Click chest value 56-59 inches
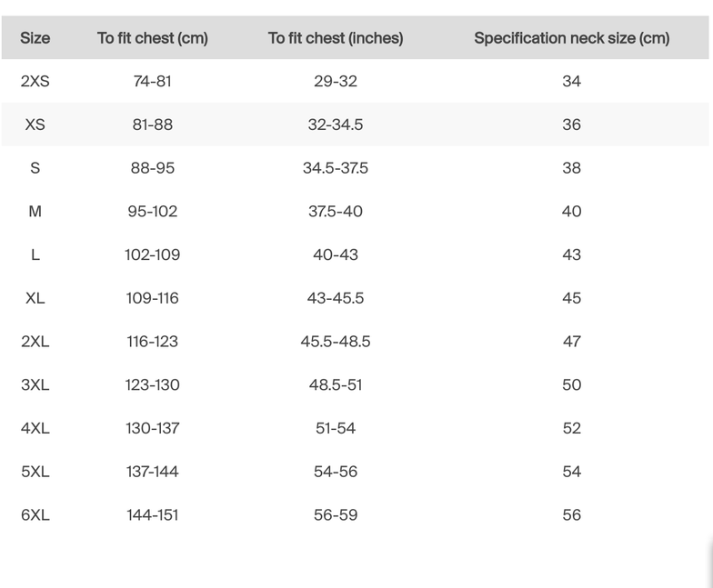The width and height of the screenshot is (713, 588). pyautogui.click(x=336, y=514)
